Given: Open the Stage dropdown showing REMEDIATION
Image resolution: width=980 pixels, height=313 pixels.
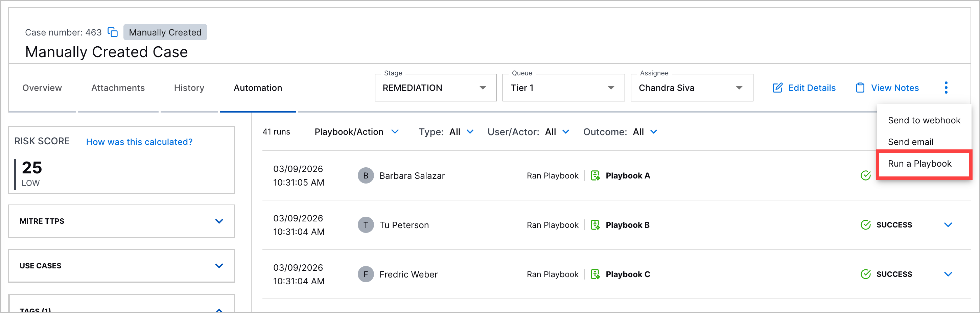Looking at the screenshot, I should [435, 88].
